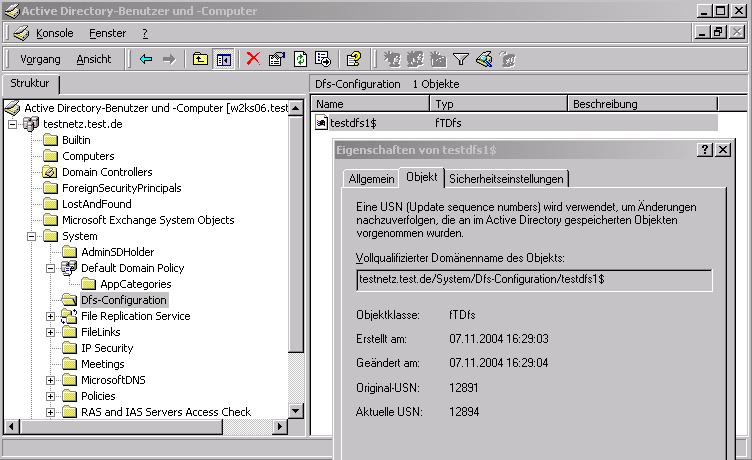
Task: Refresh the view with the green arrows icon
Action: pos(300,59)
